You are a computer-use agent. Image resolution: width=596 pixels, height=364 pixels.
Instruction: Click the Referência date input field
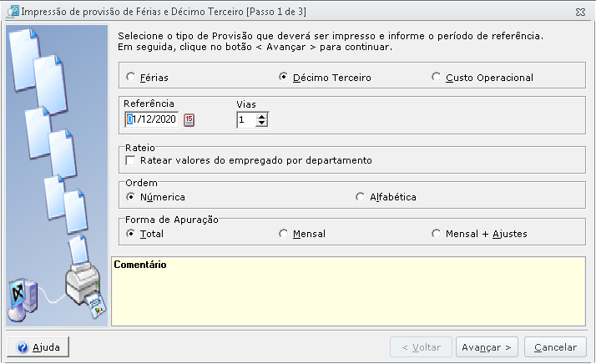click(152, 119)
